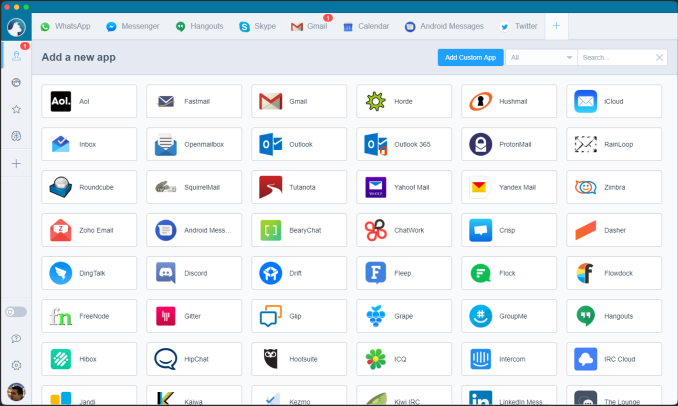Add the ChatWork app
The image size is (678, 406).
(404, 230)
